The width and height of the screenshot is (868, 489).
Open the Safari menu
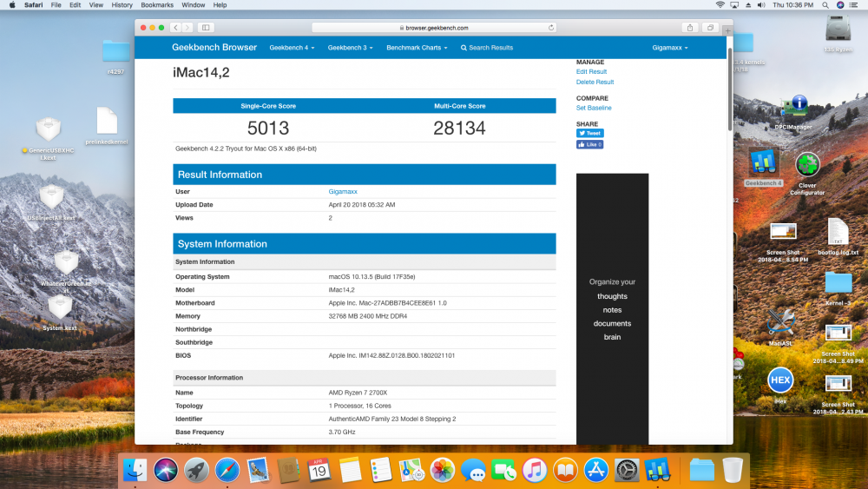pyautogui.click(x=33, y=5)
